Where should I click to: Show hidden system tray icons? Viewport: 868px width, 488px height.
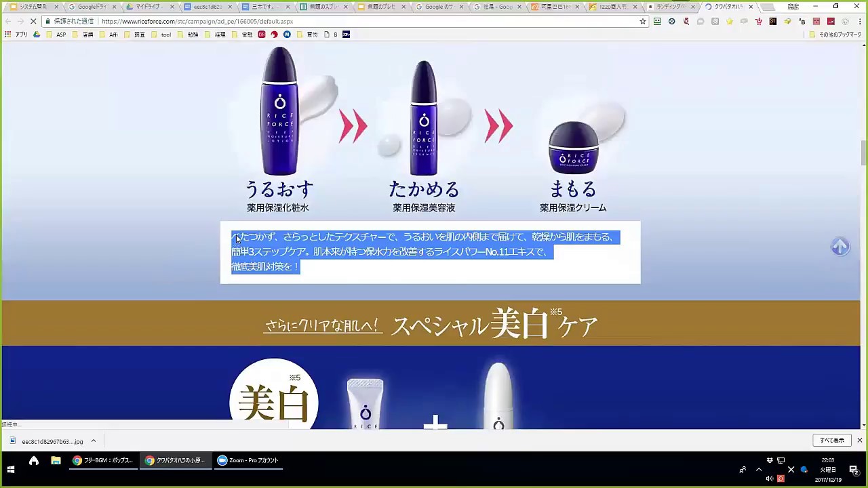[x=759, y=469]
